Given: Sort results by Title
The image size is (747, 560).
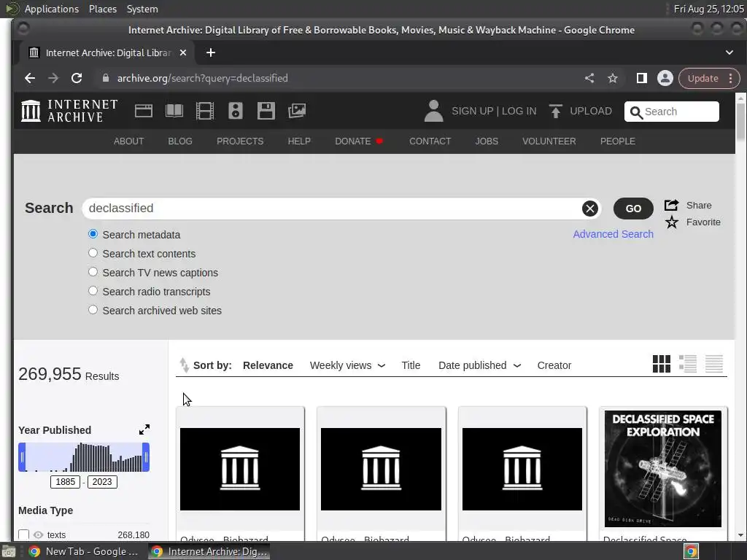Looking at the screenshot, I should pyautogui.click(x=411, y=365).
